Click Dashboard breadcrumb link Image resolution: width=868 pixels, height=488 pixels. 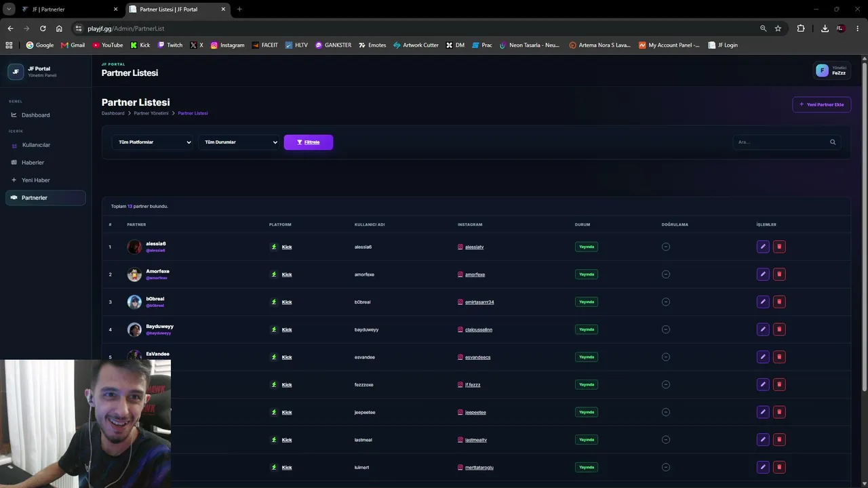113,113
